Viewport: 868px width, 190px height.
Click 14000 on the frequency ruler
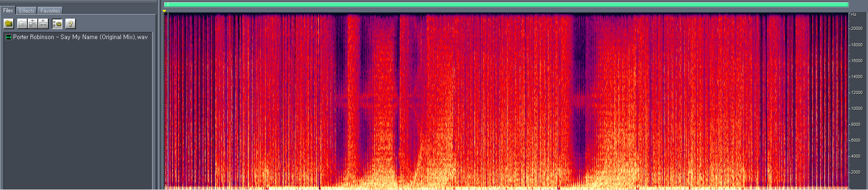[857, 77]
